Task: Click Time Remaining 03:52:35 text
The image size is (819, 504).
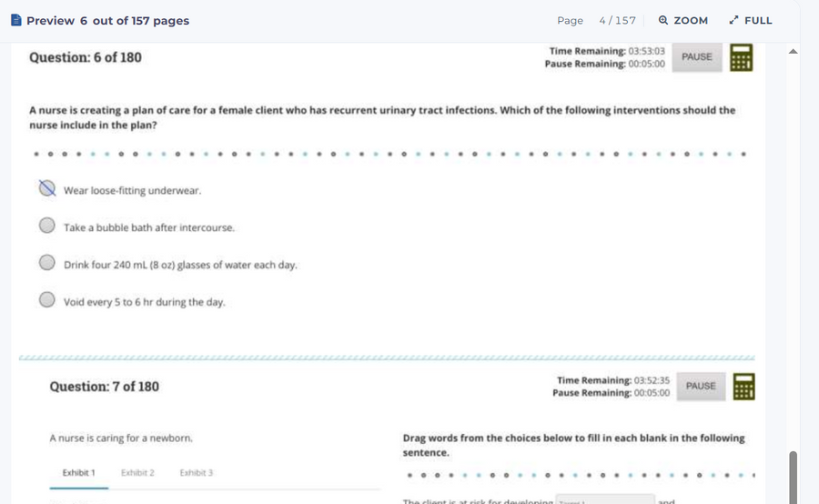Action: click(613, 380)
